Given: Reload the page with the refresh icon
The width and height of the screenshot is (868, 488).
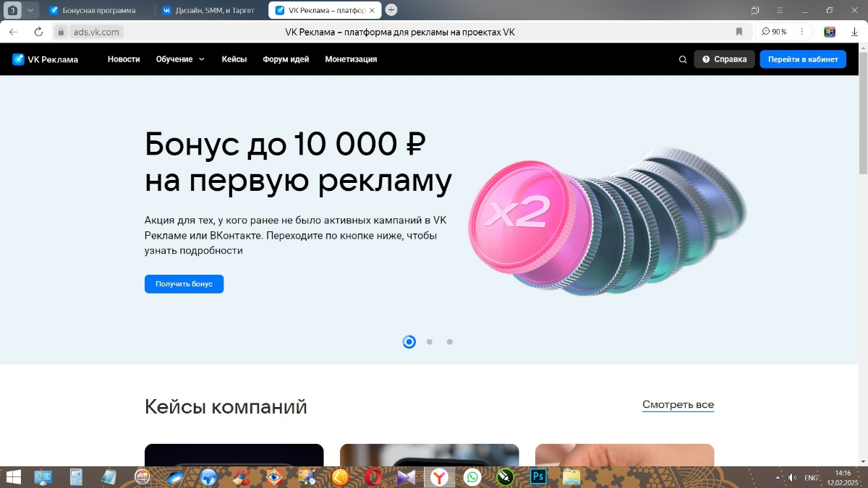Looking at the screenshot, I should (38, 32).
